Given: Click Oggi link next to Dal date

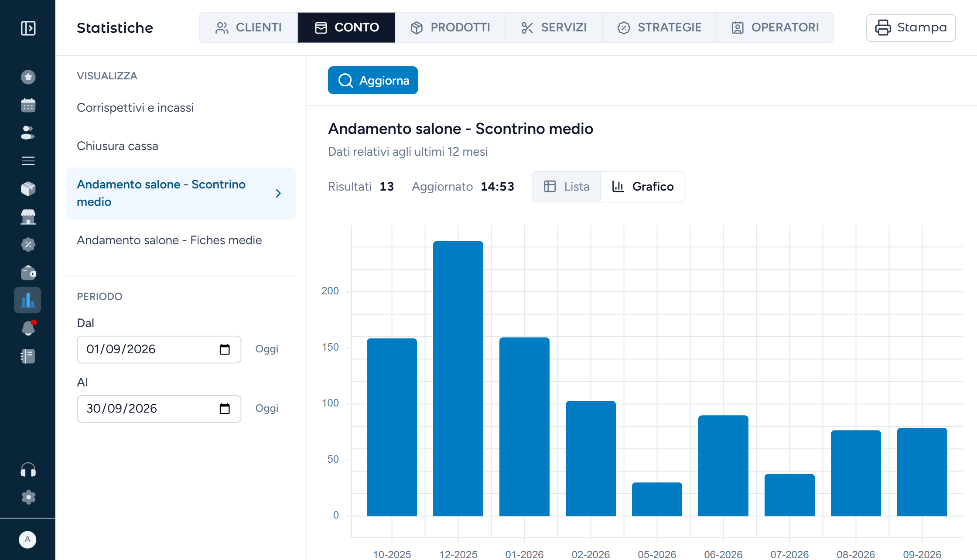Looking at the screenshot, I should point(266,349).
